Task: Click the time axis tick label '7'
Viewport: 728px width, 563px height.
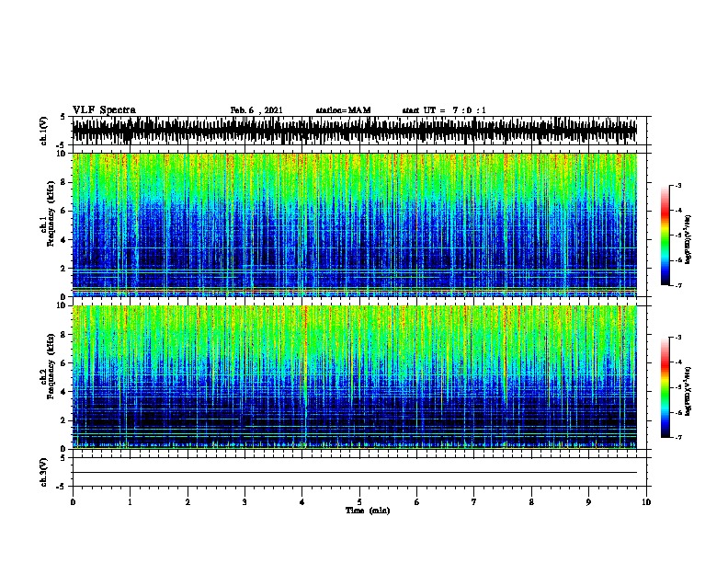Action: (x=474, y=501)
